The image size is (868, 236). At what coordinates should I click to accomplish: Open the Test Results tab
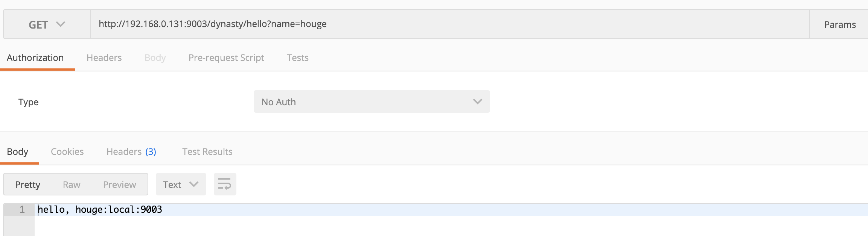[207, 151]
